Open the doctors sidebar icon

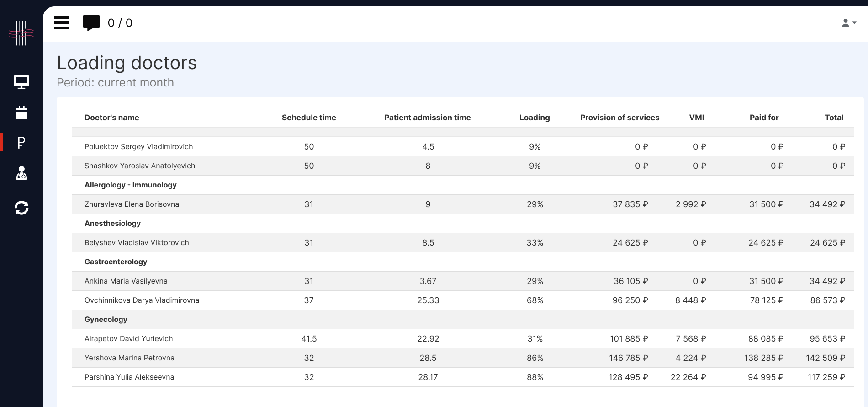(21, 173)
